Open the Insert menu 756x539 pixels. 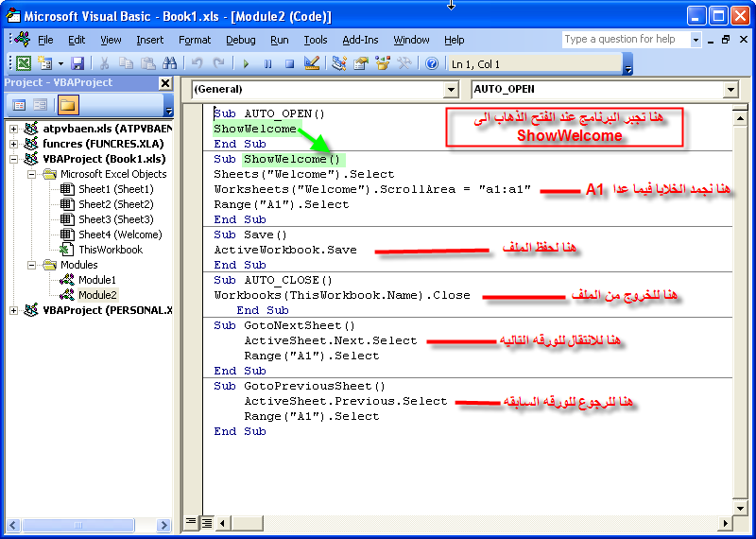point(150,40)
